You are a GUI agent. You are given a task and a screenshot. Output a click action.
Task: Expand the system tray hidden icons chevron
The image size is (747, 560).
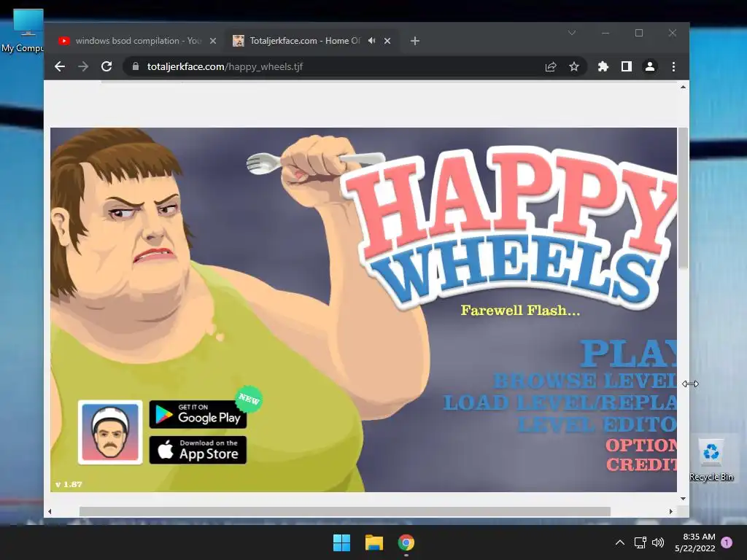620,542
